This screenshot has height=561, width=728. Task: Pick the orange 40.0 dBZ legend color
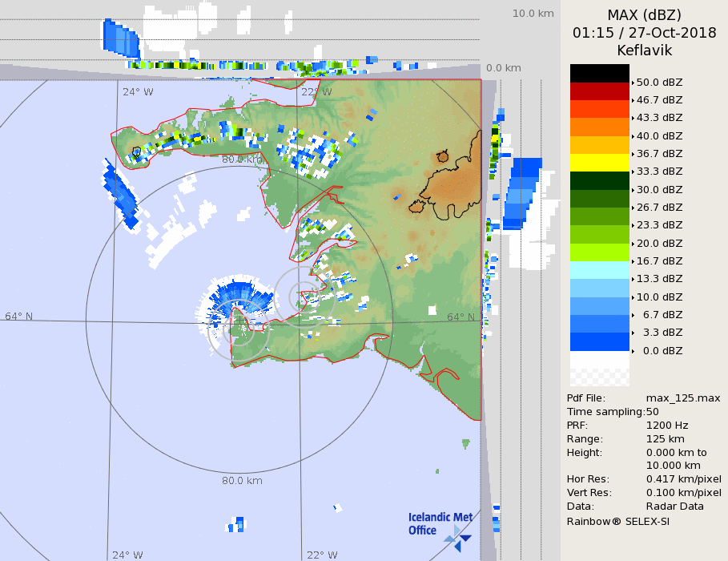tap(599, 127)
